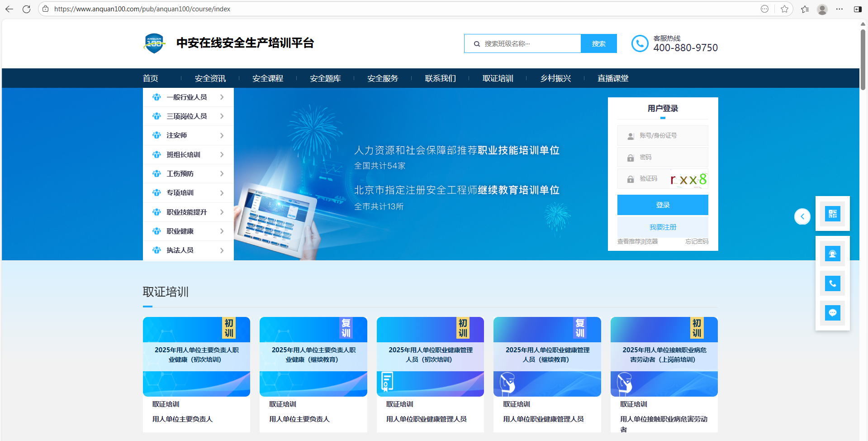The image size is (868, 441).
Task: Open the chat bubble icon in sidebar
Action: click(x=832, y=313)
